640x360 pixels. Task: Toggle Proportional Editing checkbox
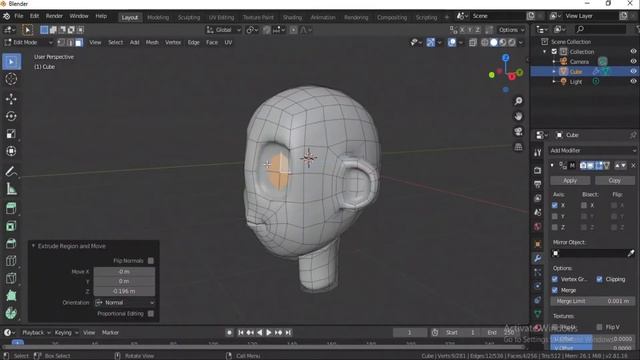151,313
